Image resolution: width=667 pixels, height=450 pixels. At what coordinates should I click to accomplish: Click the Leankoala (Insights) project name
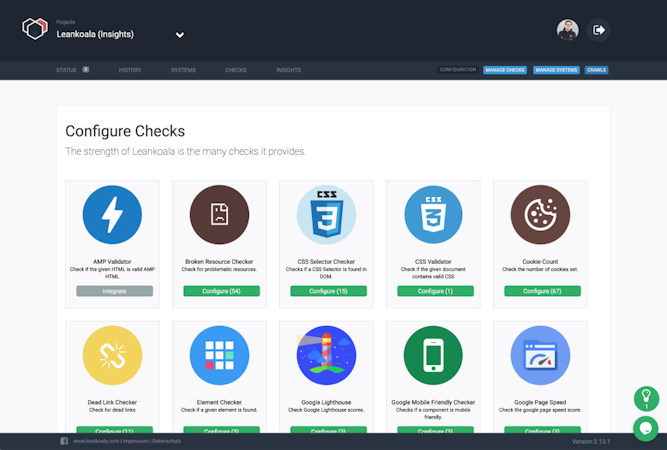point(95,34)
